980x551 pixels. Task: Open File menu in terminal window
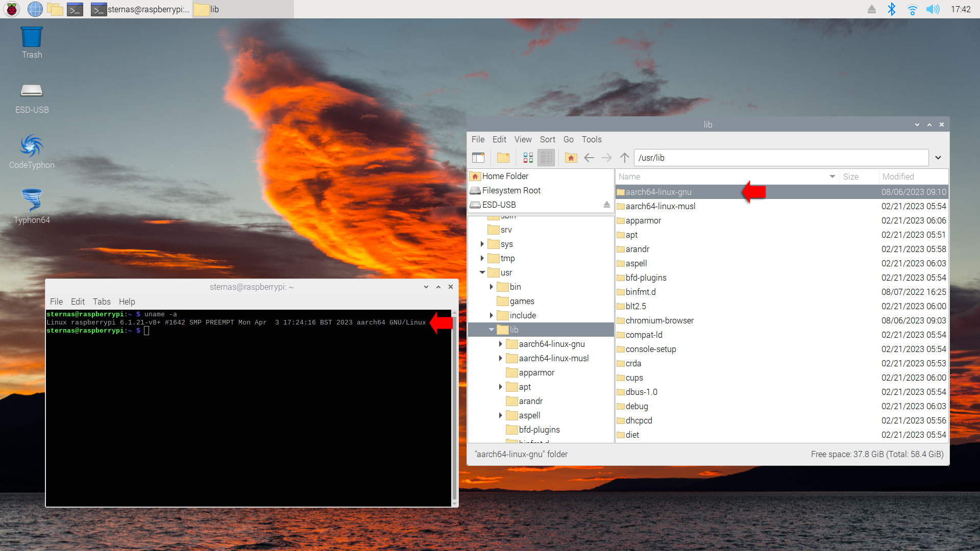(x=56, y=302)
